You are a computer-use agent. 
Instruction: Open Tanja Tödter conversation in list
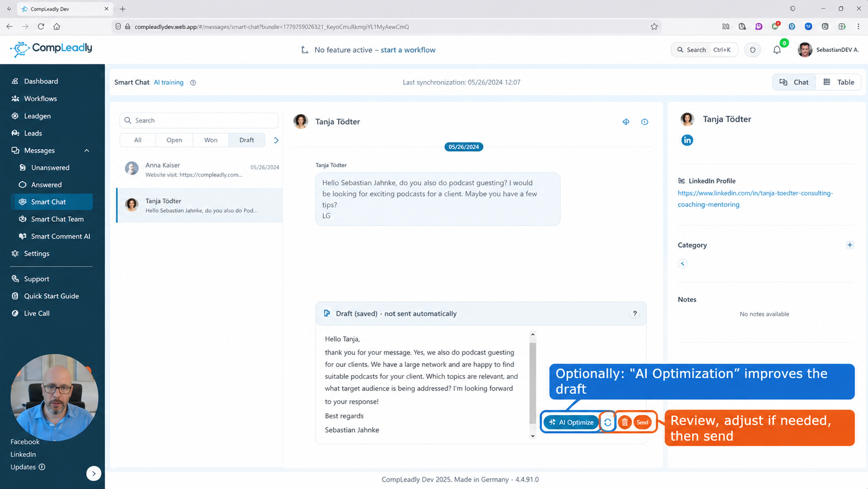tap(200, 205)
